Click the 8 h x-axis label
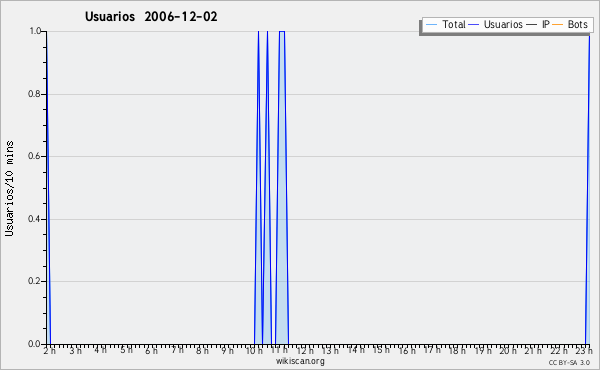The height and width of the screenshot is (370, 600). pos(202,350)
